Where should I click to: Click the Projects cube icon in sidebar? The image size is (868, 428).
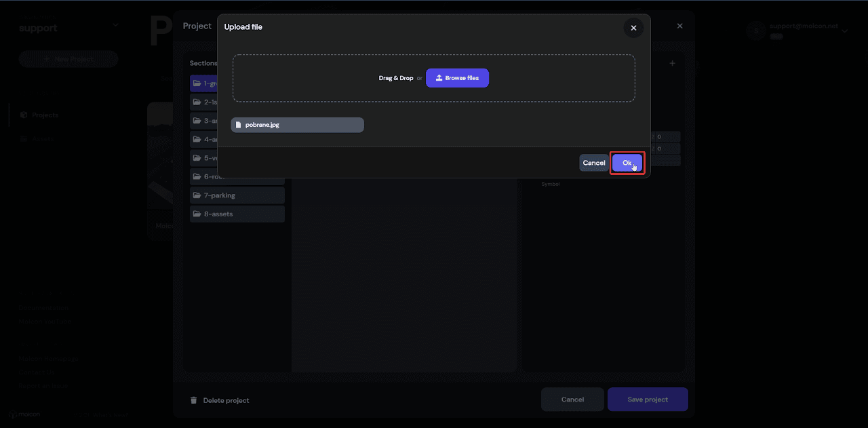click(23, 115)
